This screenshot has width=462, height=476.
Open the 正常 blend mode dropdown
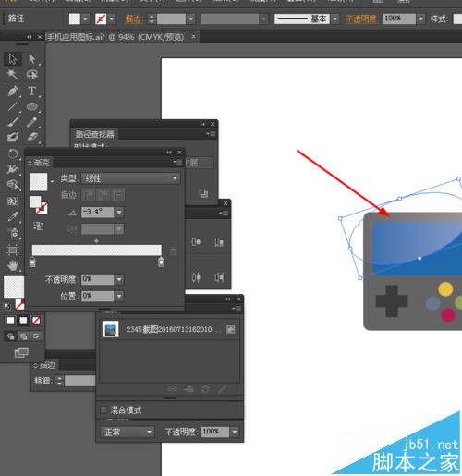(x=128, y=432)
